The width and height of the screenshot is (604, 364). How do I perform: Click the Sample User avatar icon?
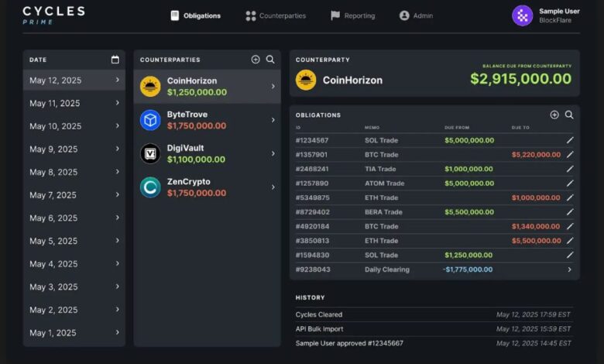click(x=523, y=15)
